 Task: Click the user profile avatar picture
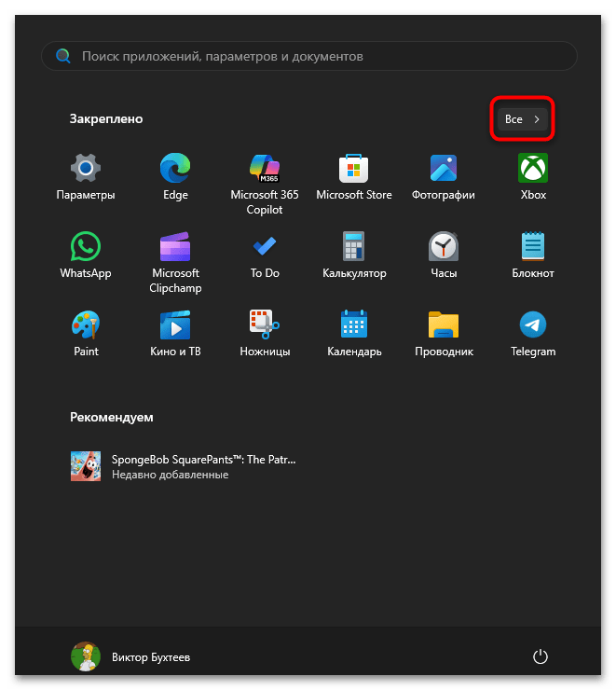pos(86,656)
